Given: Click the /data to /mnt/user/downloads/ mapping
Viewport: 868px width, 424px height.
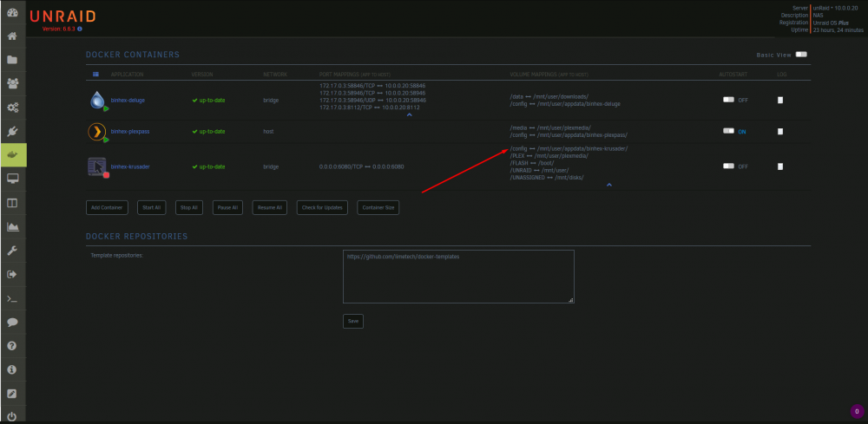Looking at the screenshot, I should coord(549,97).
